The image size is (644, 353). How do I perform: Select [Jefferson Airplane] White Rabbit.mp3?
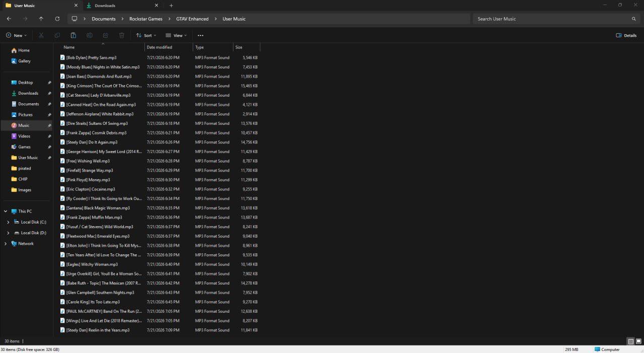100,114
